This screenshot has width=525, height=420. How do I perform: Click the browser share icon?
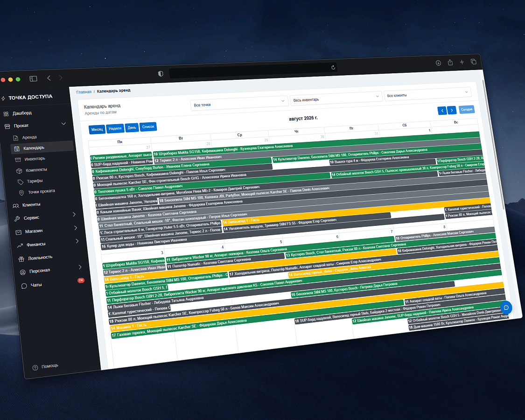[450, 62]
